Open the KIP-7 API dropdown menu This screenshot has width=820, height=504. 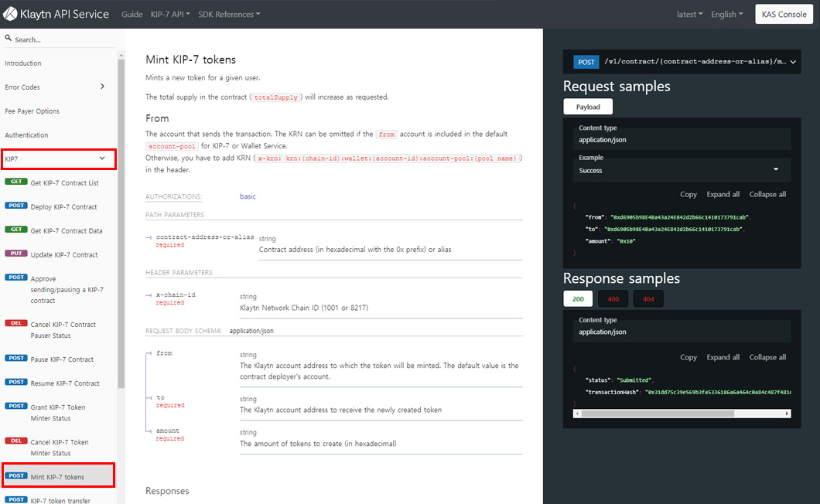[170, 14]
